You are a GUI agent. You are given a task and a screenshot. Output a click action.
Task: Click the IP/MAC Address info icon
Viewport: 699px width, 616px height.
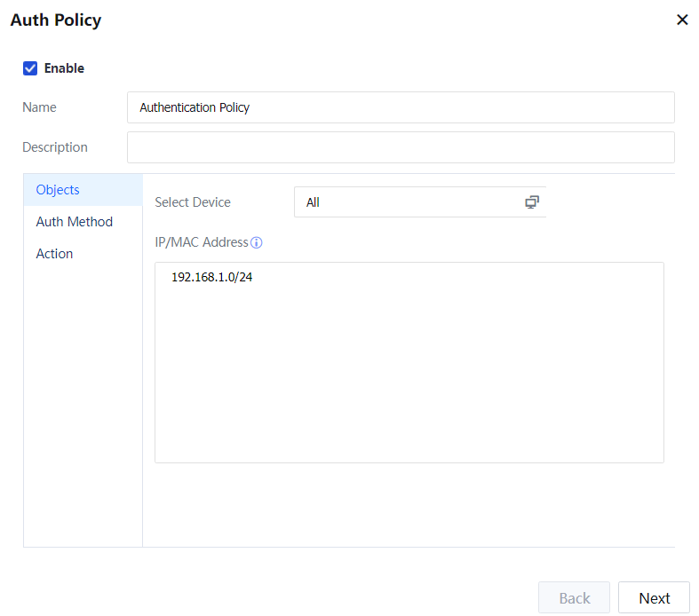pos(257,242)
